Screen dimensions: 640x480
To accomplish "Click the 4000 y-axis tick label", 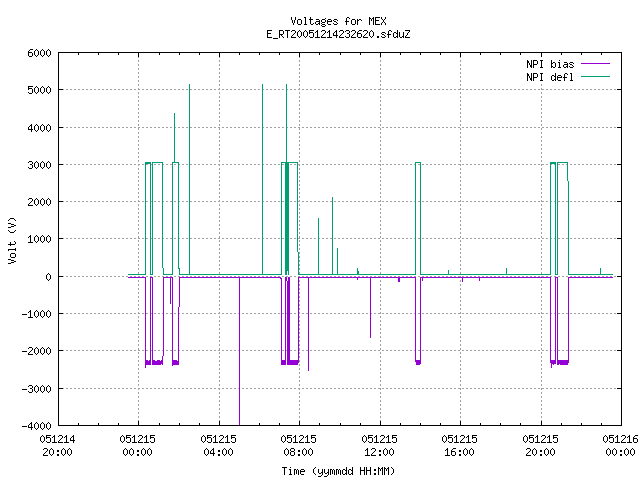I will [40, 128].
